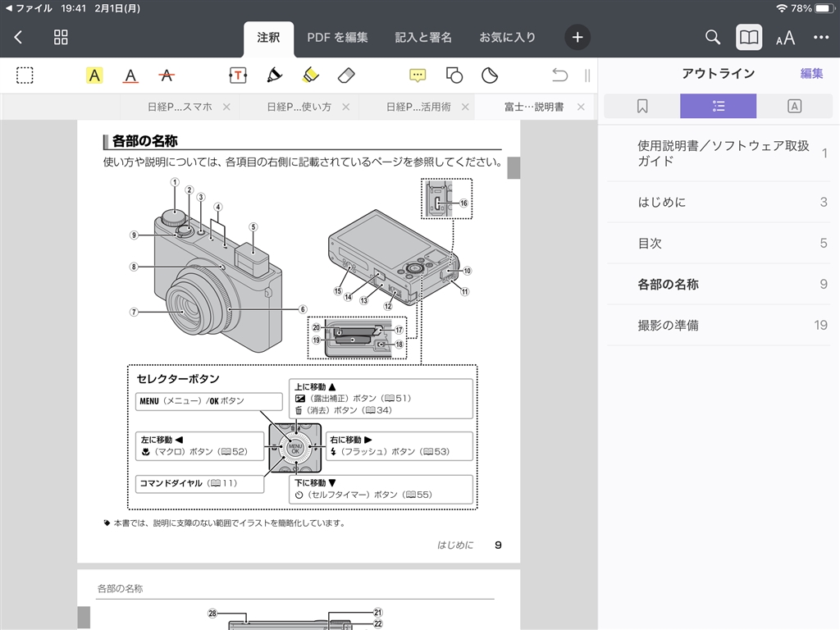Open the more options menu
The height and width of the screenshot is (630, 840).
(821, 37)
